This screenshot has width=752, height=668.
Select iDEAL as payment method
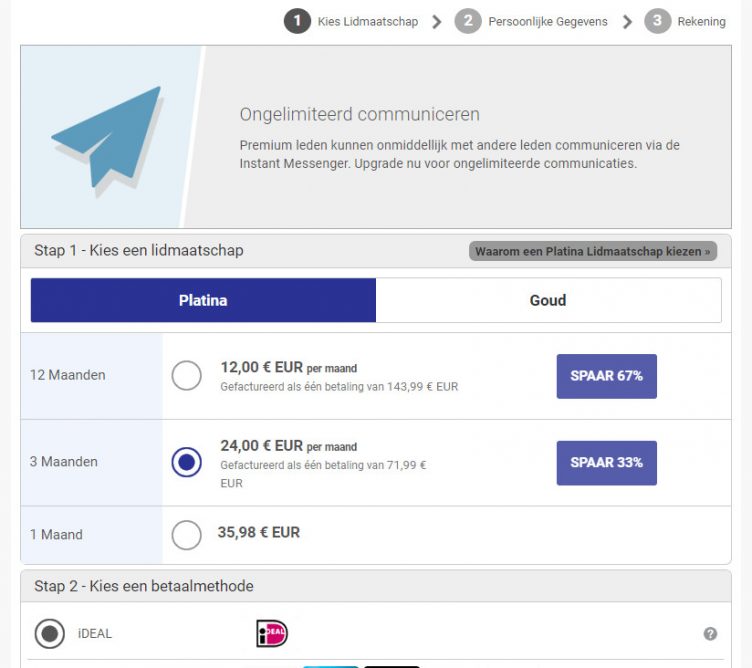point(49,634)
